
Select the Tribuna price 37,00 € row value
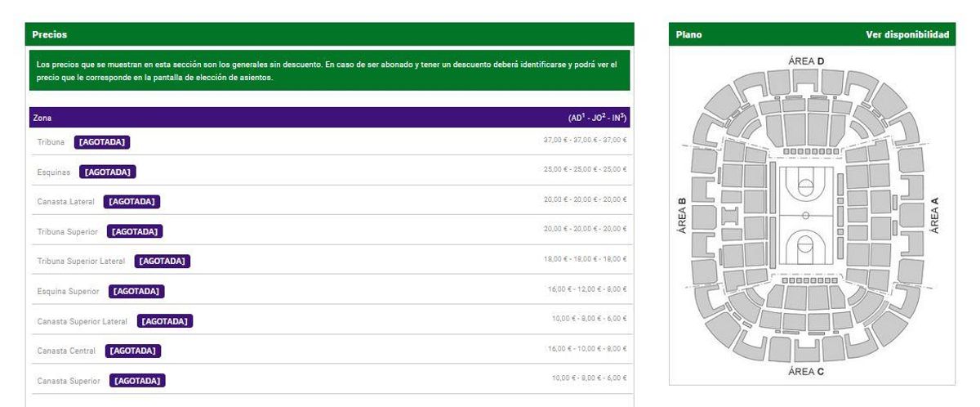point(586,141)
